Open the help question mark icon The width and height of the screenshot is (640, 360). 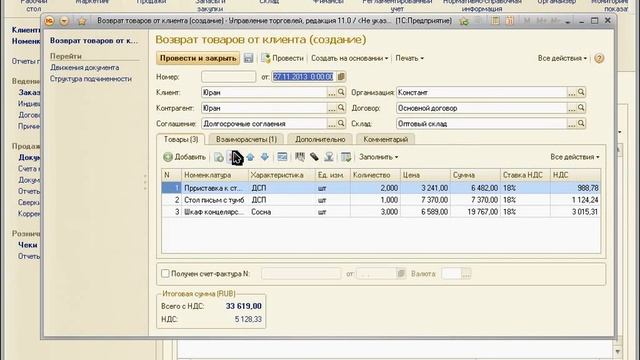click(x=599, y=58)
